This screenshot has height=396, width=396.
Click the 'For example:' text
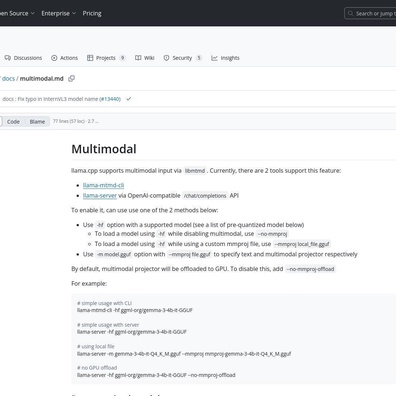(89, 284)
